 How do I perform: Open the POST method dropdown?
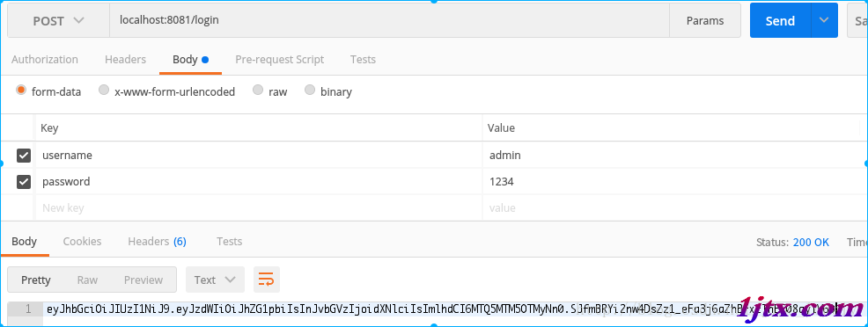(58, 20)
